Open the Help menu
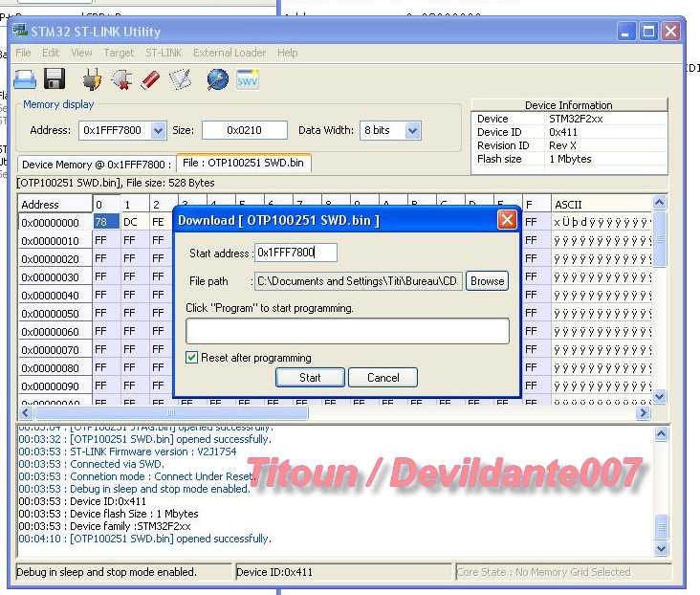The width and height of the screenshot is (700, 595). point(288,53)
